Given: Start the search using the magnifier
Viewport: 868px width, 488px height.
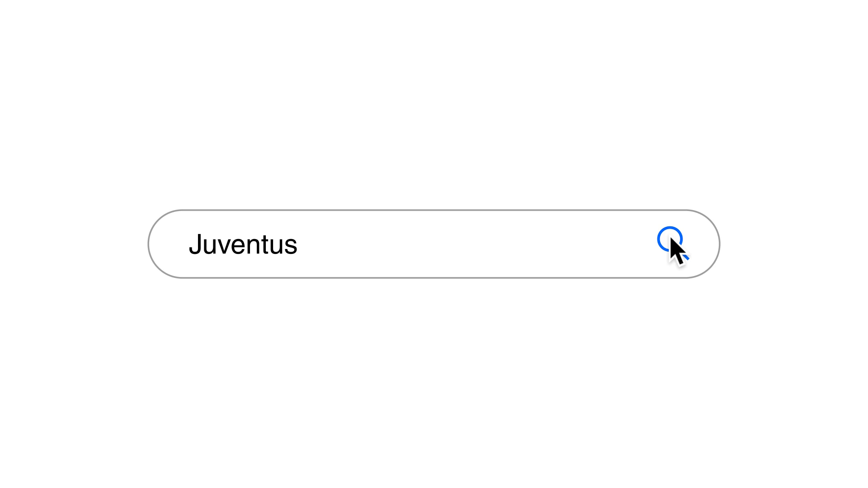Looking at the screenshot, I should pyautogui.click(x=670, y=240).
